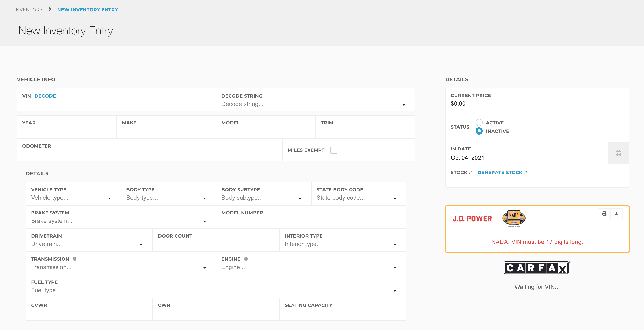
Task: Click New Inventory Entry breadcrumb
Action: [x=87, y=9]
